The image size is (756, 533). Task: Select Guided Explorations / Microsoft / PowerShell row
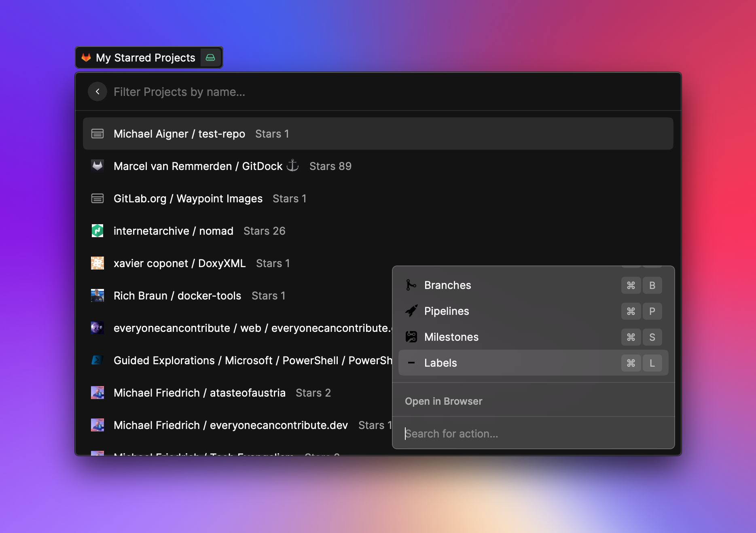tap(238, 360)
